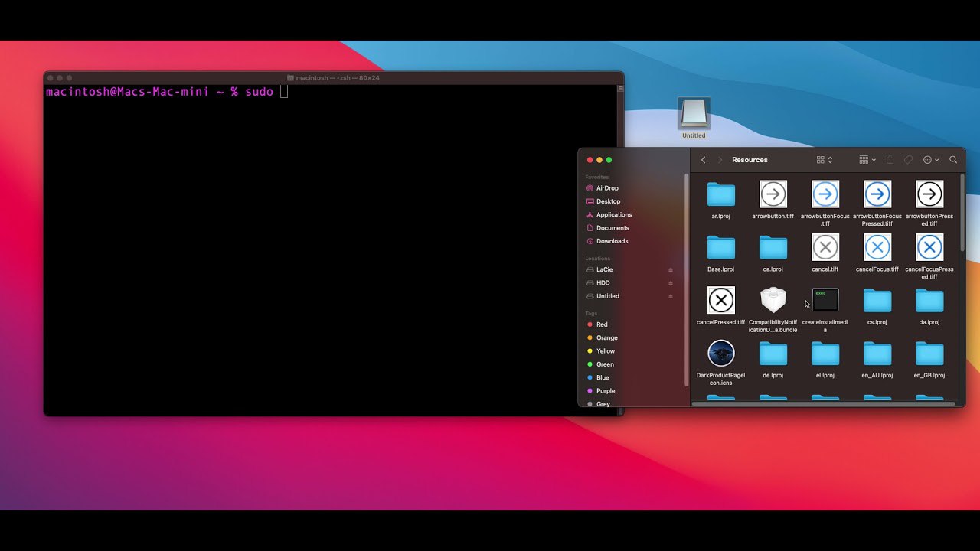Screen dimensions: 980x551
Task: Select the Untitled drive on the desktop
Action: pos(694,114)
